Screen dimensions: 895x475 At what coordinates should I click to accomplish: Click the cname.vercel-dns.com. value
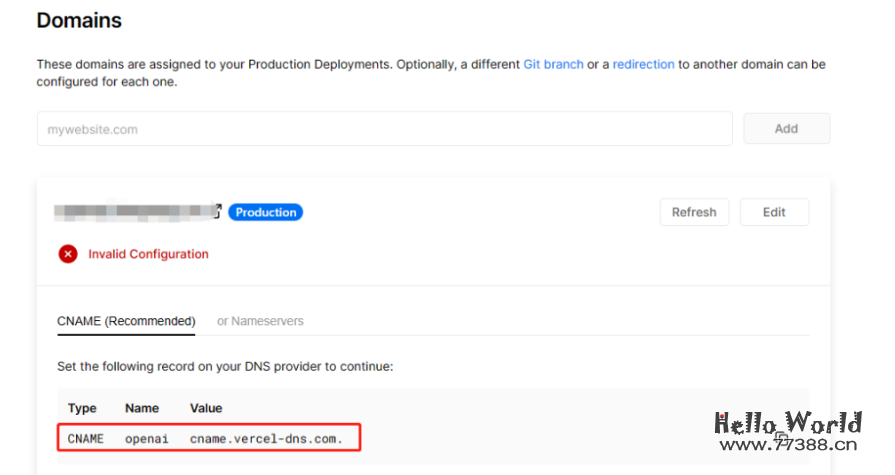tap(266, 438)
